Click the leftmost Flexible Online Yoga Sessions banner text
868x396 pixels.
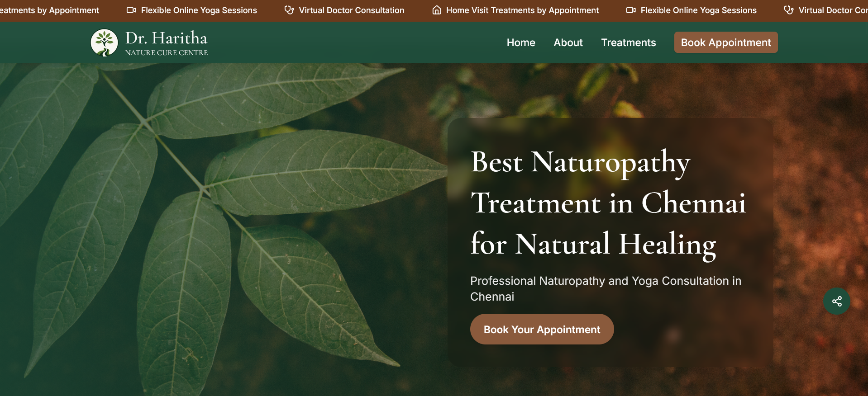(199, 10)
